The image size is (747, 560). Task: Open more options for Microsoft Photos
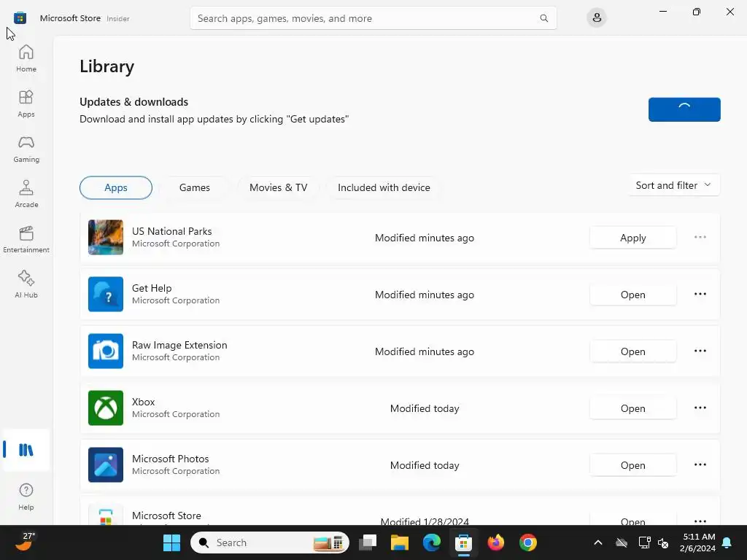click(x=700, y=464)
